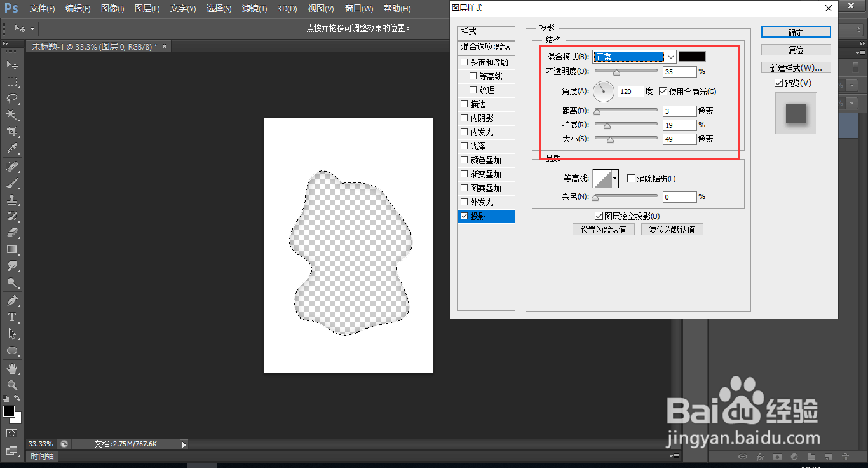This screenshot has width=868, height=468.
Task: Activate the Lasso tool
Action: coord(13,99)
